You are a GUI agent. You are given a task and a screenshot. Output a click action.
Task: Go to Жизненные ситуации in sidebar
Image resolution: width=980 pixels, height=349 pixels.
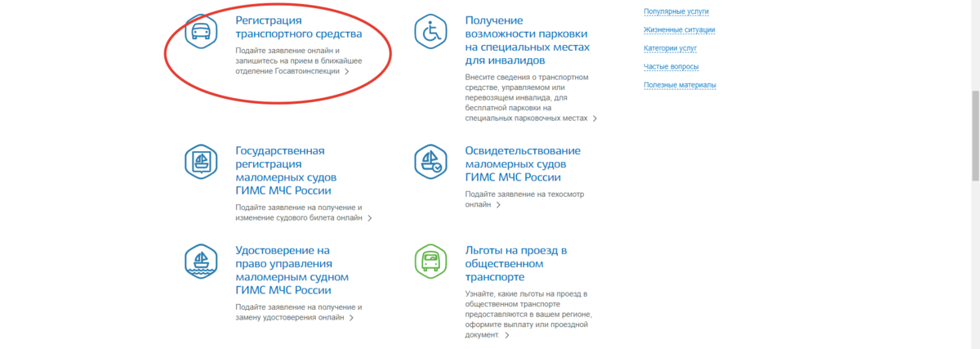[x=679, y=30]
